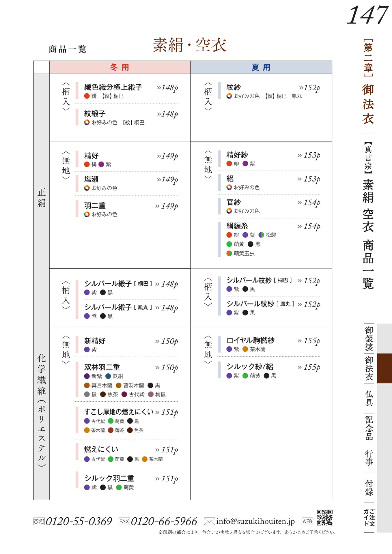Viewport: 392px width, 554px height.
Task: Click the half-green half-purple 松襲 dot
Action: coord(261,235)
